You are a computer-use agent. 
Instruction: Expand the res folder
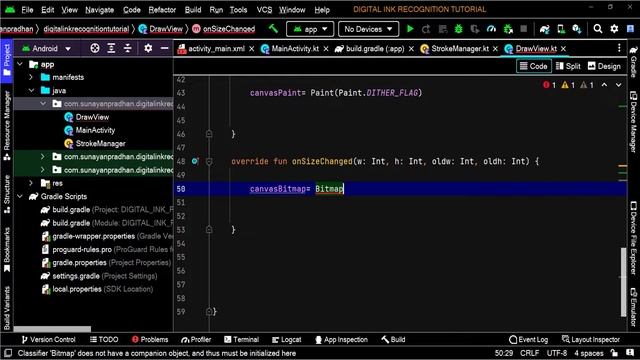pos(31,183)
